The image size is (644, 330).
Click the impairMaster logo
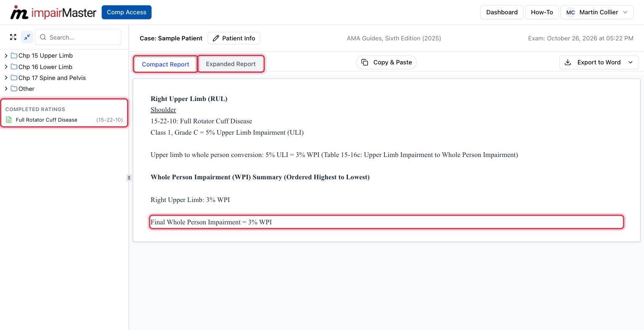[x=53, y=12]
